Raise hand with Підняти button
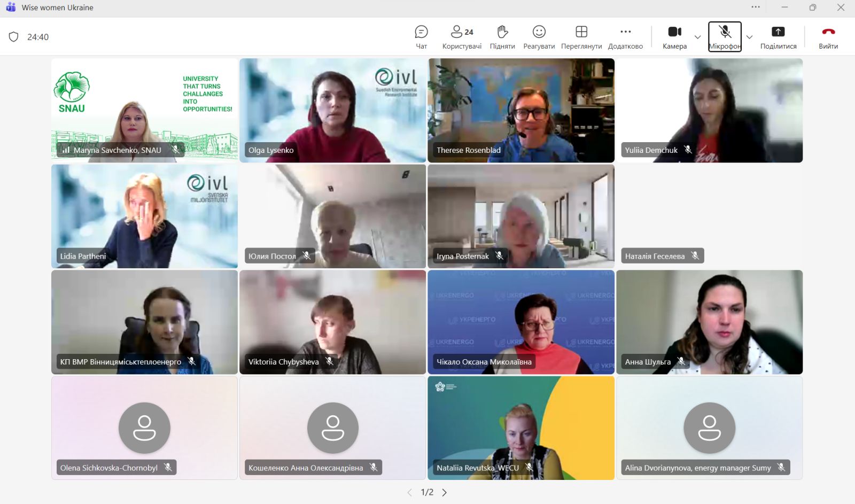The width and height of the screenshot is (855, 504). (x=502, y=37)
